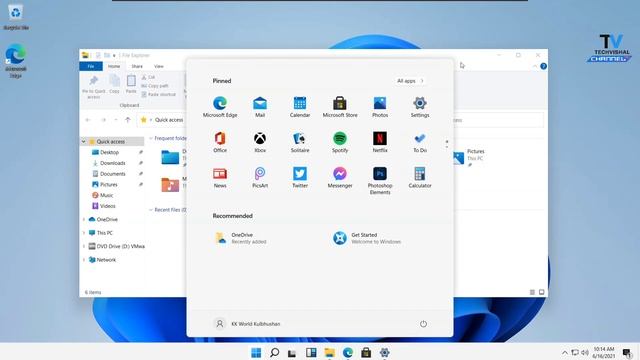Image resolution: width=640 pixels, height=360 pixels.
Task: Click Settings gear on the taskbar
Action: pos(384,352)
